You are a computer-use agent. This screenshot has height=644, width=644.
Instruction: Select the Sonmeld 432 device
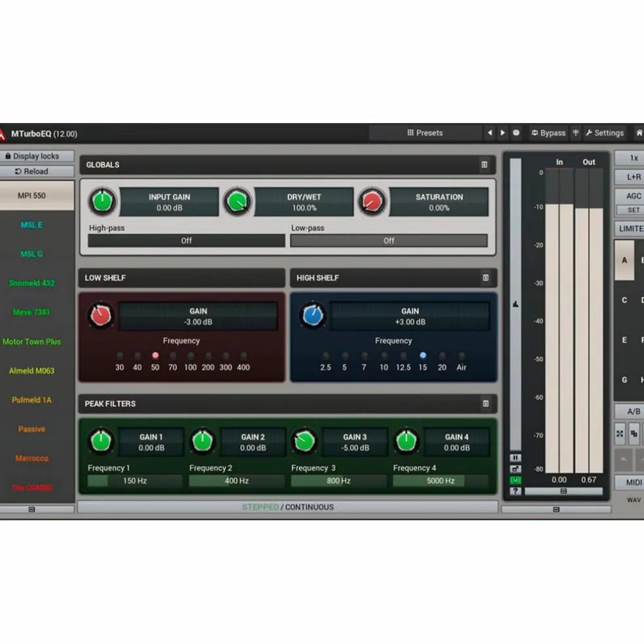coord(31,283)
